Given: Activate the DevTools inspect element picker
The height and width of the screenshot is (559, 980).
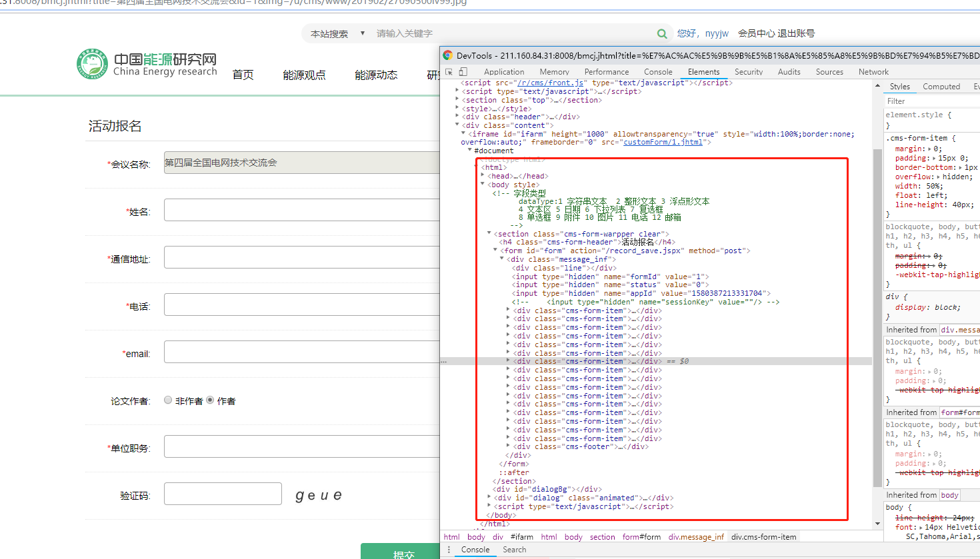Looking at the screenshot, I should click(449, 72).
